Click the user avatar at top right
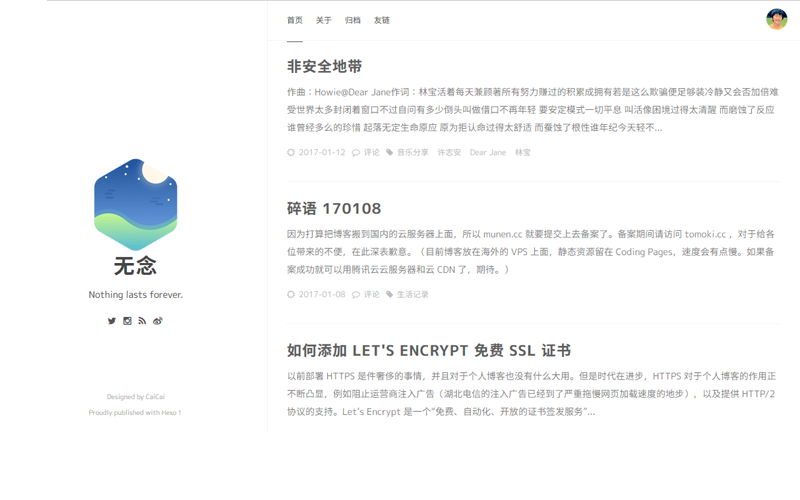Viewport: 800px width, 500px height. pyautogui.click(x=776, y=19)
